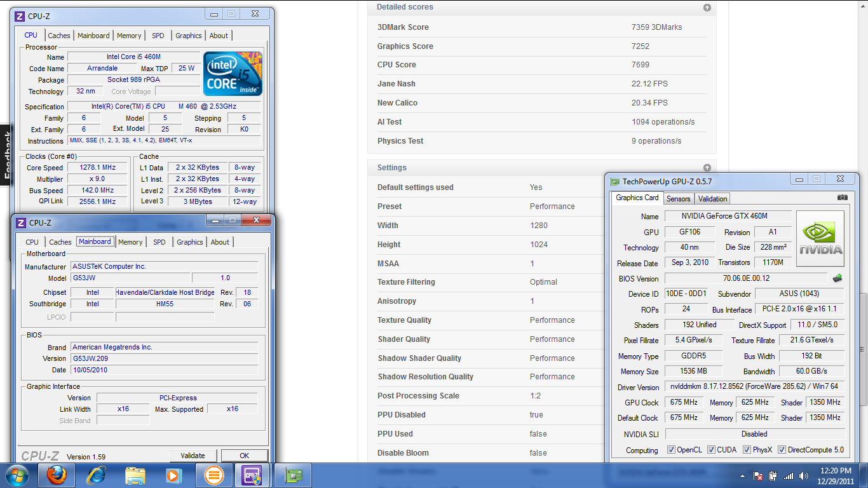Click the NVIDIA SLI Disabled field
The image size is (868, 488).
point(754,434)
